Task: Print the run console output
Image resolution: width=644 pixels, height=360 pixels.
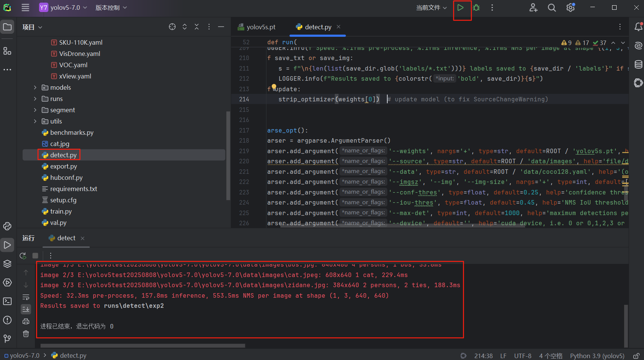Action: click(x=26, y=321)
